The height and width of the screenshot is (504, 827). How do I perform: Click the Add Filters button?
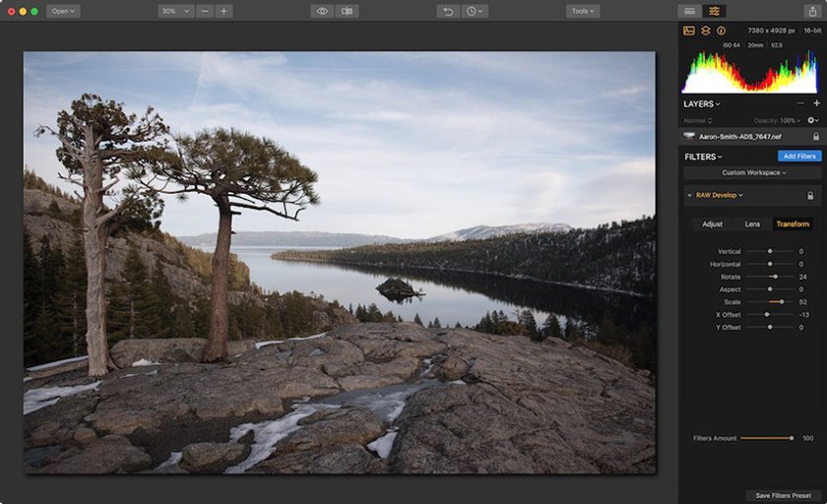(x=799, y=157)
